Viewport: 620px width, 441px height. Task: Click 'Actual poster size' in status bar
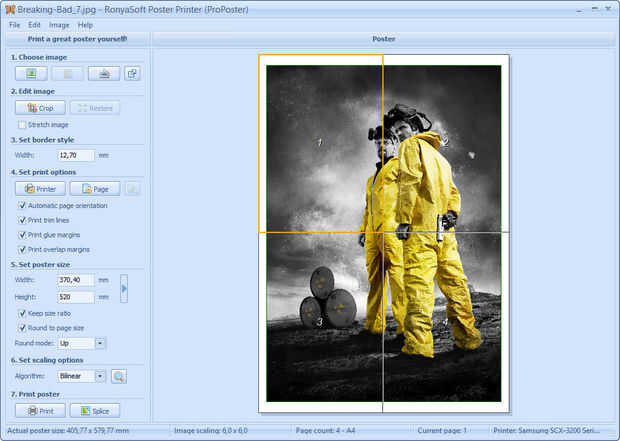click(68, 431)
